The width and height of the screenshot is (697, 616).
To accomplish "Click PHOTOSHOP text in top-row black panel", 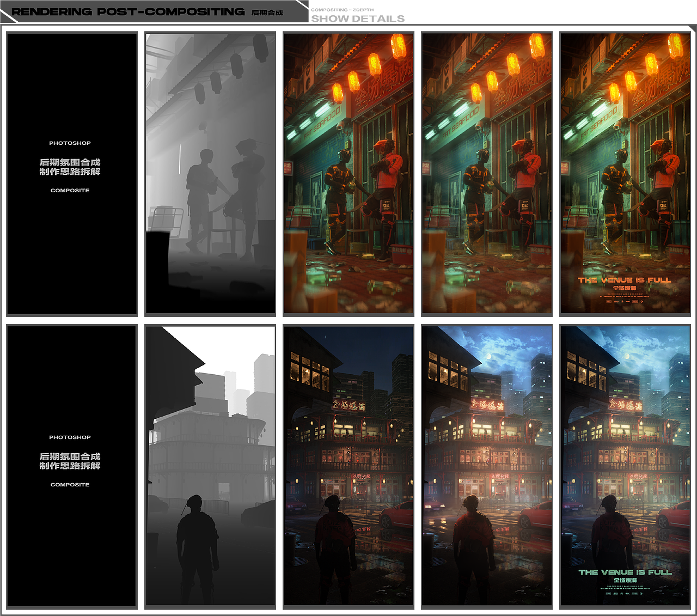I will tap(70, 143).
